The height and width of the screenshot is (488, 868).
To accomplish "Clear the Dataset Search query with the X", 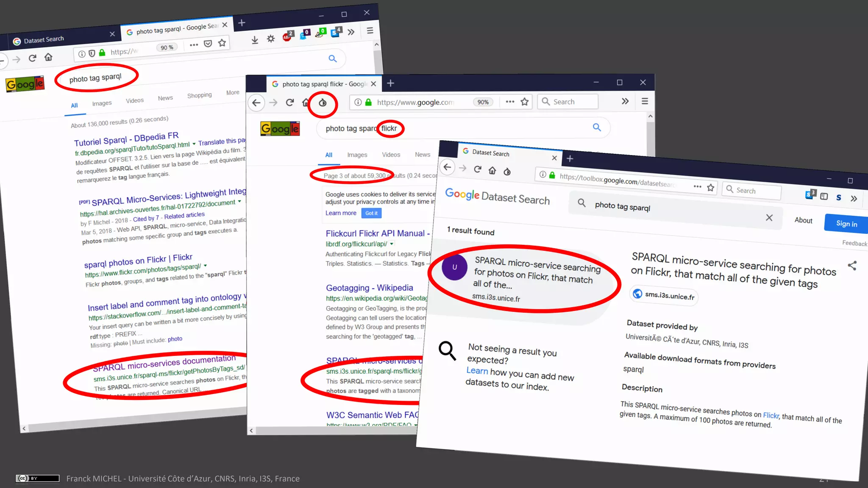I will coord(769,218).
